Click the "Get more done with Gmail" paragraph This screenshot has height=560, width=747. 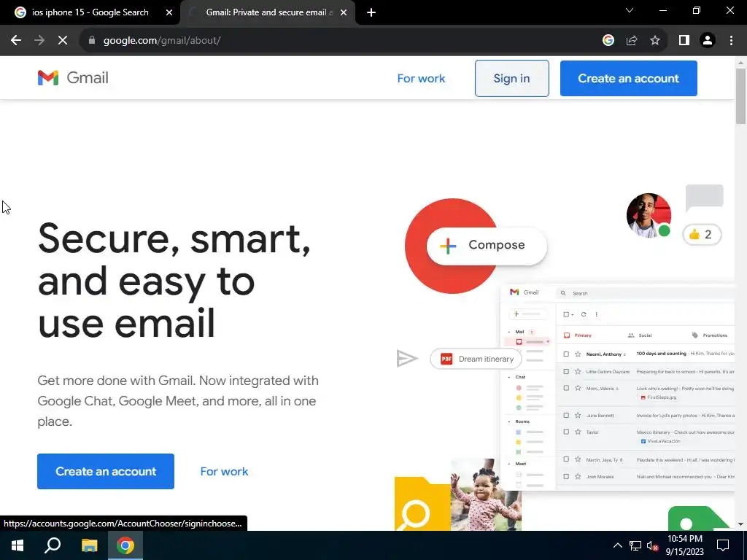tap(178, 401)
